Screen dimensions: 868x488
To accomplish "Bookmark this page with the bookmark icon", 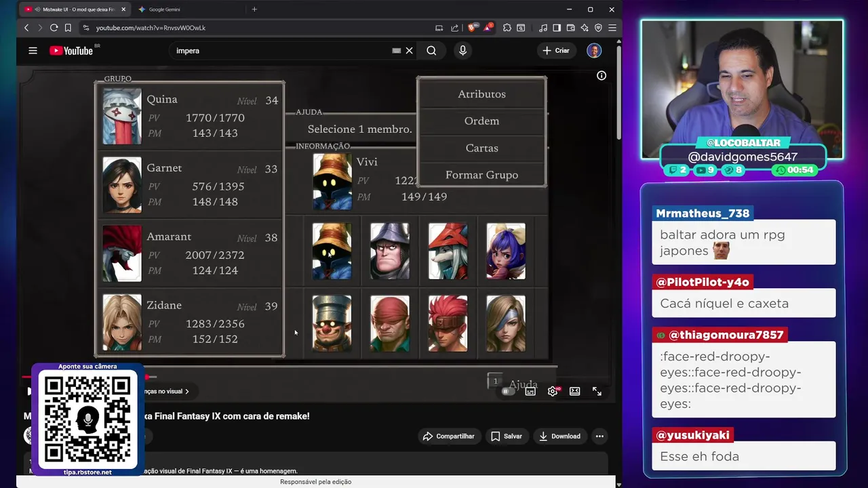I will click(68, 28).
